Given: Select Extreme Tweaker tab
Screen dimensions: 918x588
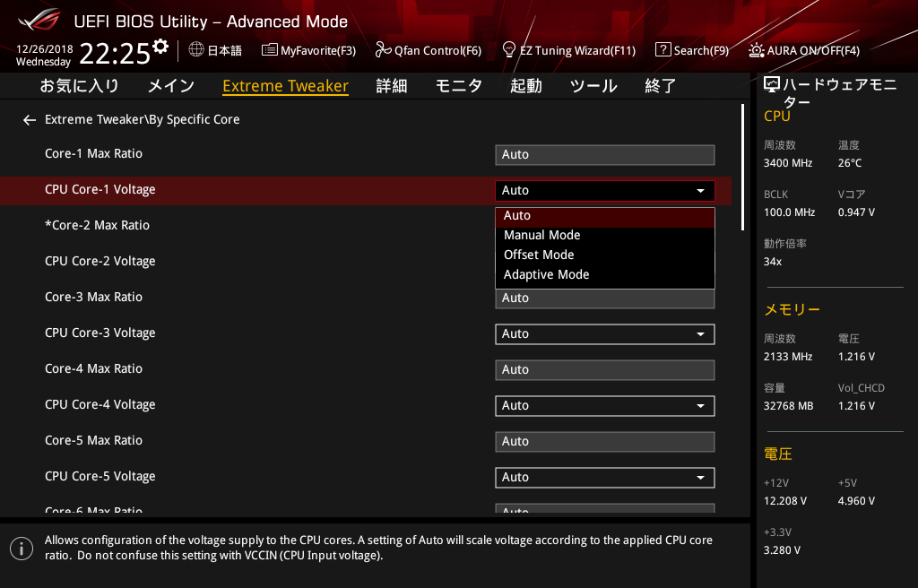Looking at the screenshot, I should point(286,86).
